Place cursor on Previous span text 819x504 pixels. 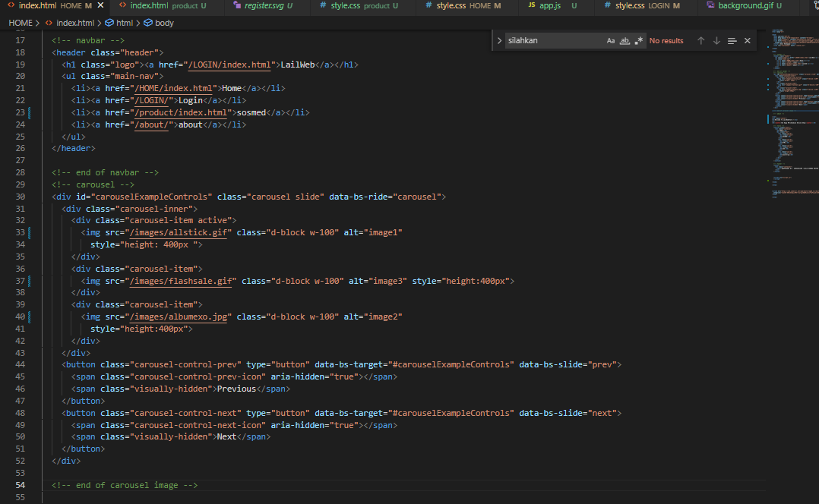coord(236,389)
